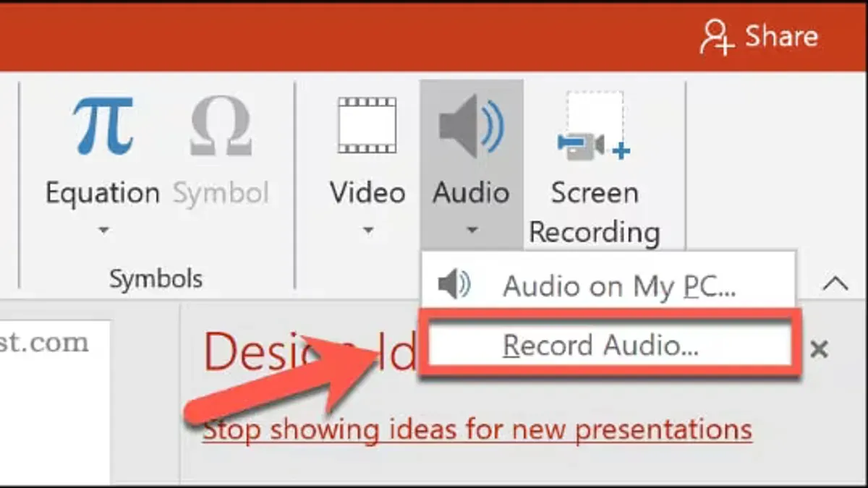This screenshot has width=868, height=488.
Task: Click the Share person icon
Action: click(717, 37)
